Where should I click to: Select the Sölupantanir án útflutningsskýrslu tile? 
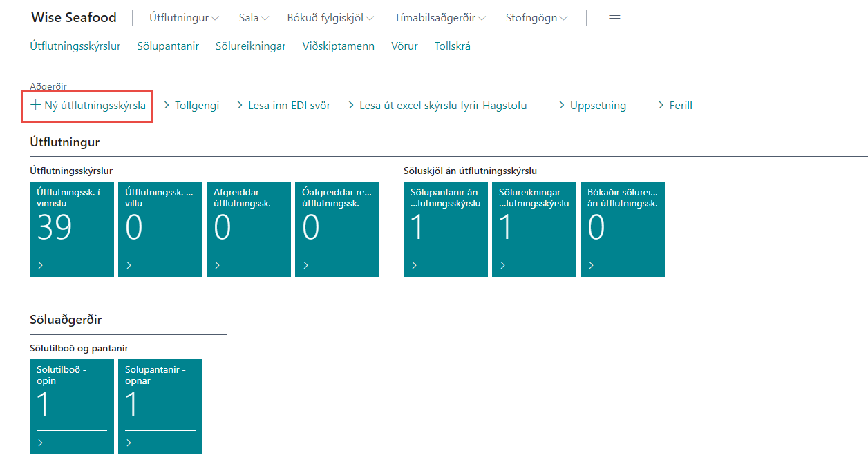(x=445, y=229)
